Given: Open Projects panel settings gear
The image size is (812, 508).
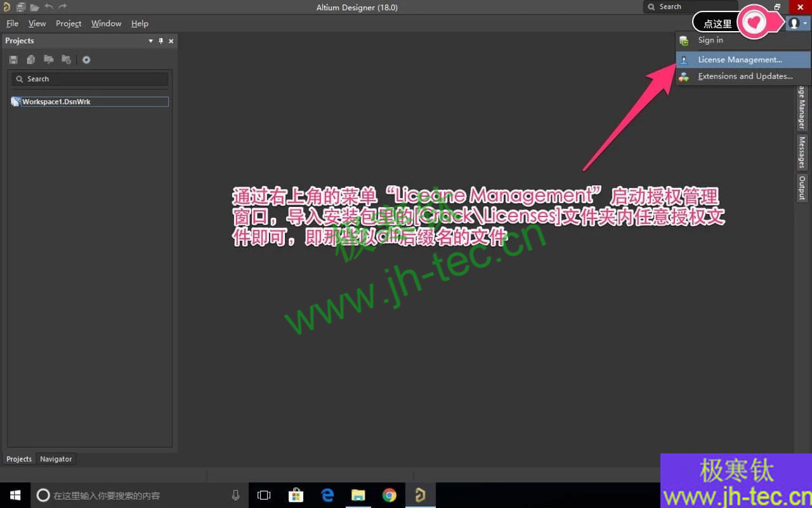Looking at the screenshot, I should [x=86, y=60].
